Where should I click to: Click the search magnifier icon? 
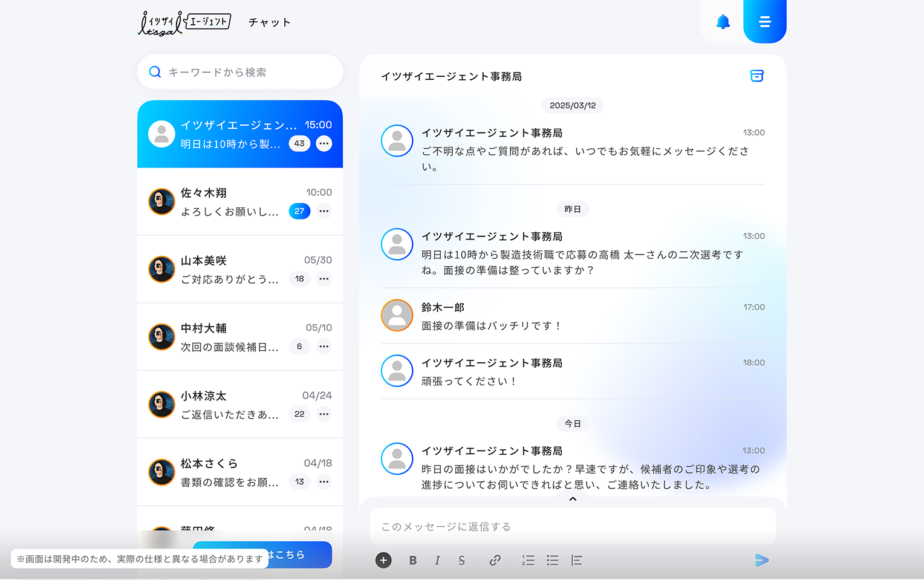pos(155,72)
